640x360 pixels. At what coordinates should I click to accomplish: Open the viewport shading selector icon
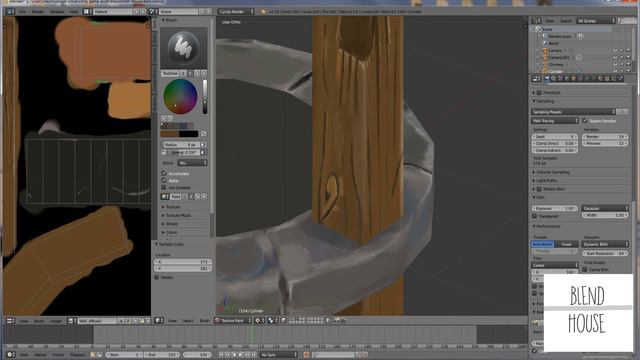pos(259,321)
